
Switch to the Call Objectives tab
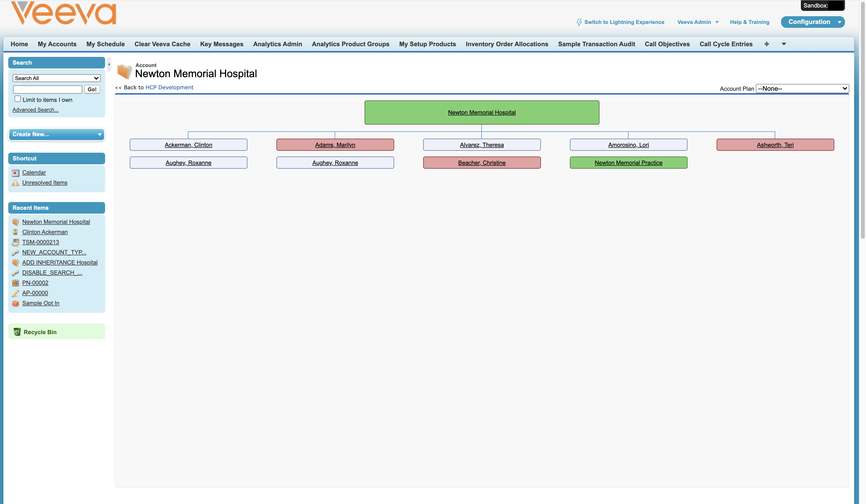pos(667,44)
